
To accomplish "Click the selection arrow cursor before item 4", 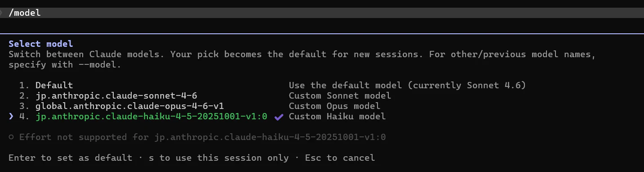I will click(11, 116).
